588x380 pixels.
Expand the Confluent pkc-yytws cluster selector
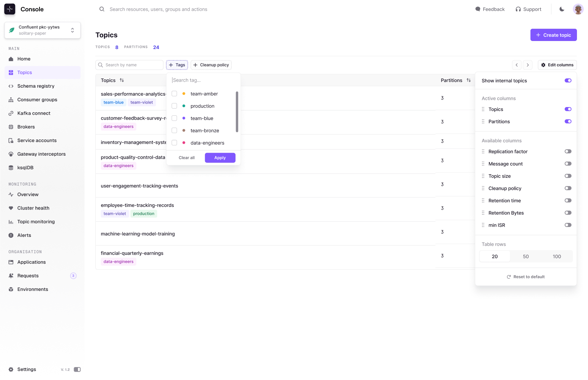(43, 30)
